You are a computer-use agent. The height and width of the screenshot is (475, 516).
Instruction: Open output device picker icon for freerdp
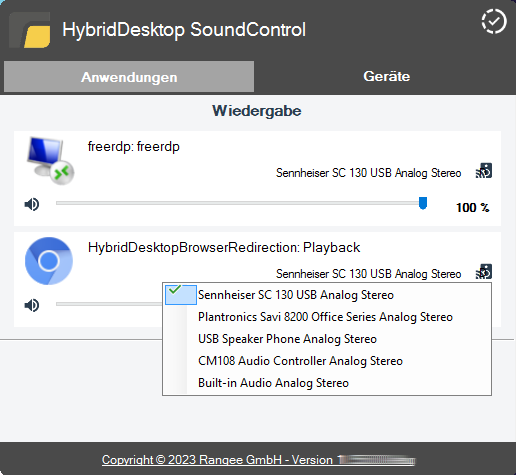[484, 171]
